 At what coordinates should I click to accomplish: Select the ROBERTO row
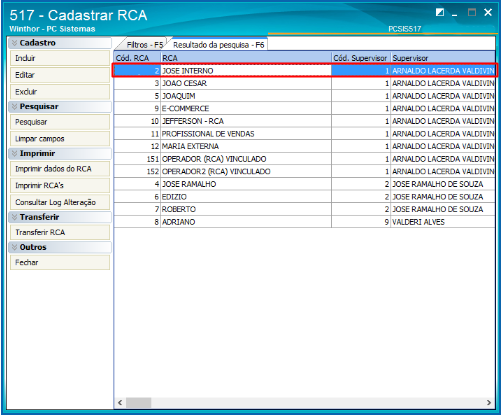[305, 209]
